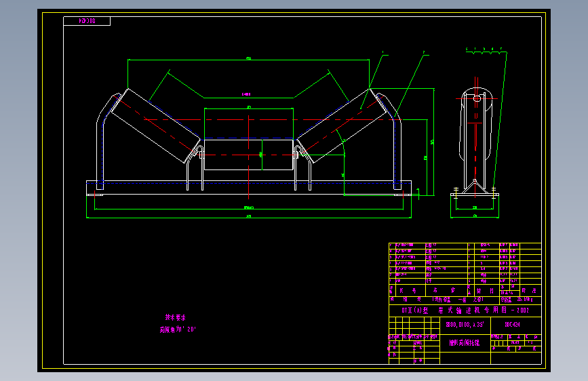Select the top overall width dimension text
This screenshot has width=588, height=381.
[248, 58]
